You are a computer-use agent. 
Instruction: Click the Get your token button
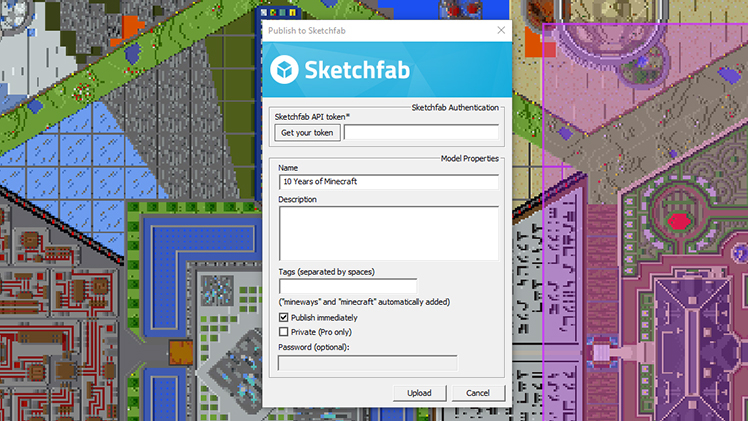[x=309, y=132]
